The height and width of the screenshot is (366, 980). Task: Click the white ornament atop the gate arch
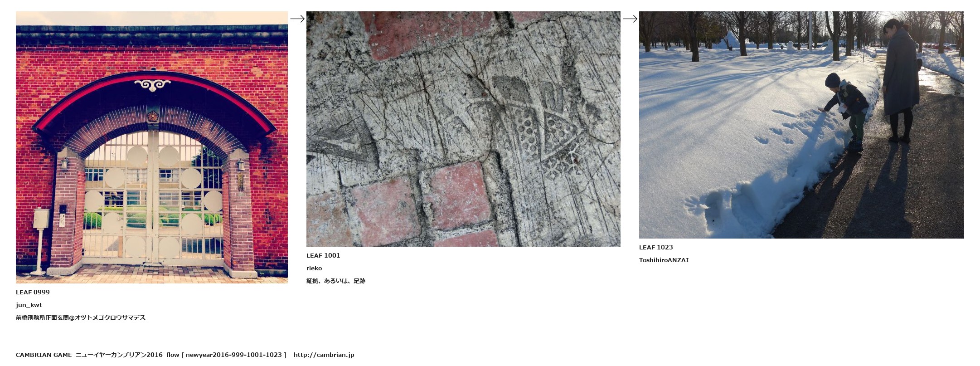[x=153, y=85]
